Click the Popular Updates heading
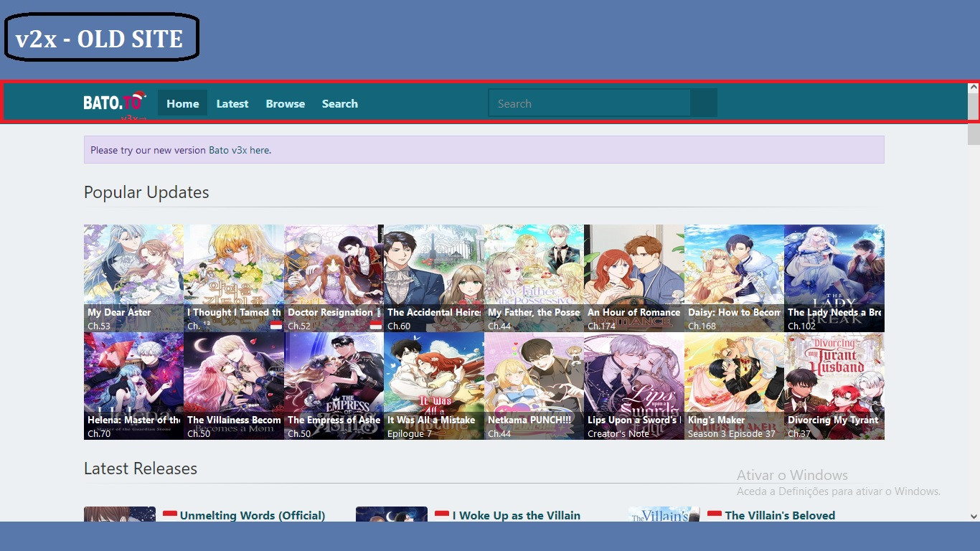Image resolution: width=980 pixels, height=551 pixels. (x=146, y=192)
